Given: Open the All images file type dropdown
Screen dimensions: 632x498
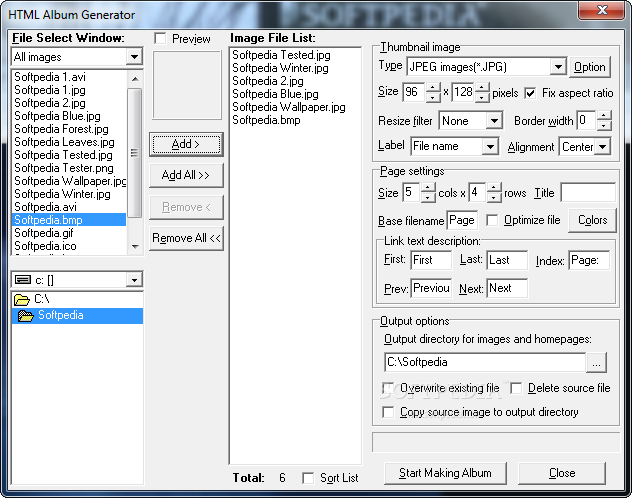Looking at the screenshot, I should [x=134, y=57].
